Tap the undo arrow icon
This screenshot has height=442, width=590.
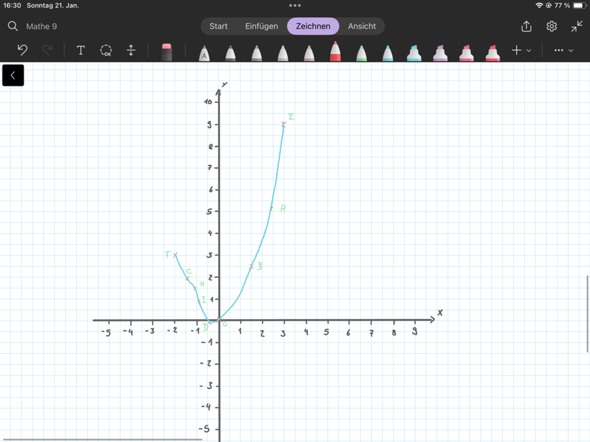pyautogui.click(x=23, y=50)
